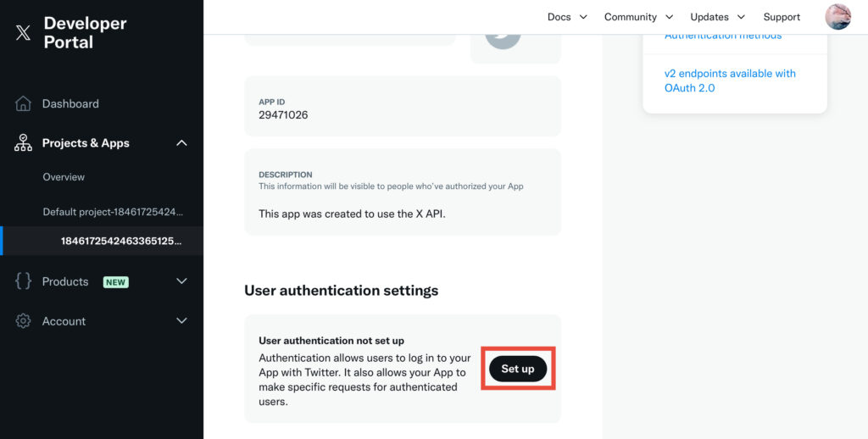Click the NEW badge beside Products
868x439 pixels.
115,281
